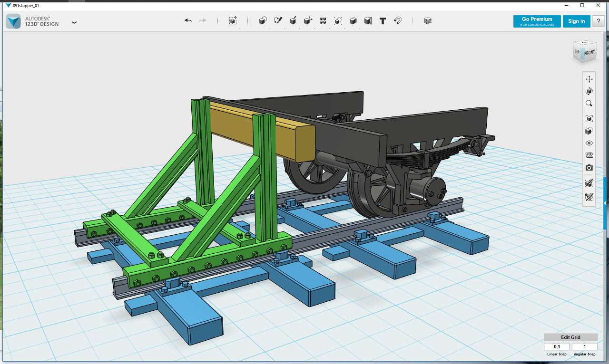The width and height of the screenshot is (609, 364).
Task: Click the Redo arrow in the toolbar
Action: (x=203, y=20)
